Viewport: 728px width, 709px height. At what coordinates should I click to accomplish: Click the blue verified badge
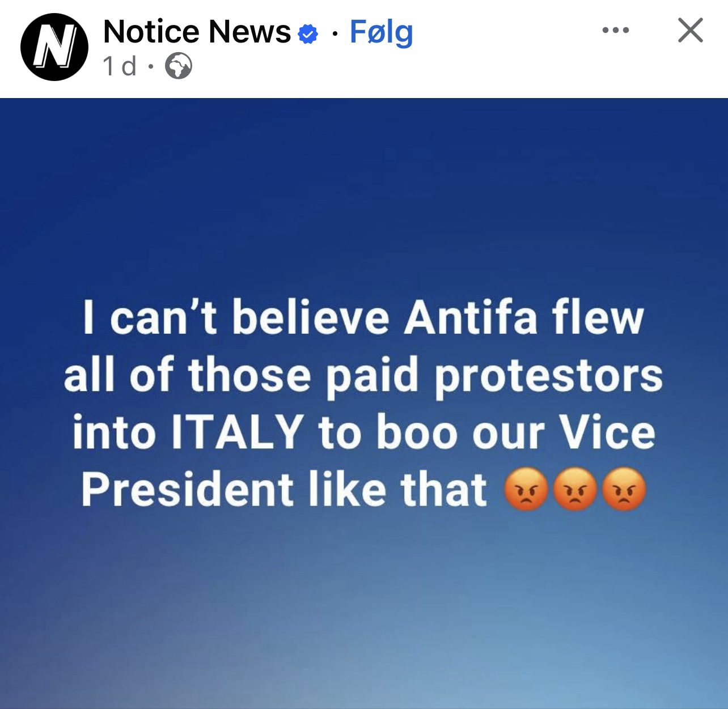pyautogui.click(x=308, y=34)
